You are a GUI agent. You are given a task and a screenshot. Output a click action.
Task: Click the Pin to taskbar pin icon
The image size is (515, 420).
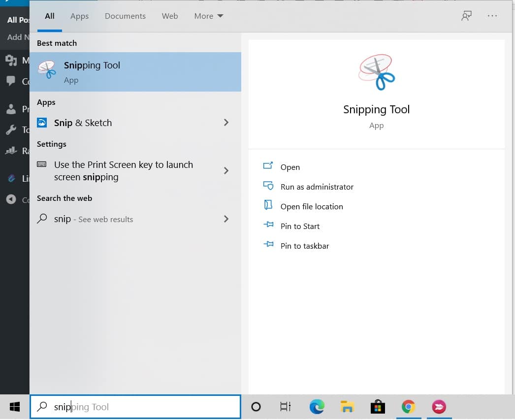click(268, 244)
